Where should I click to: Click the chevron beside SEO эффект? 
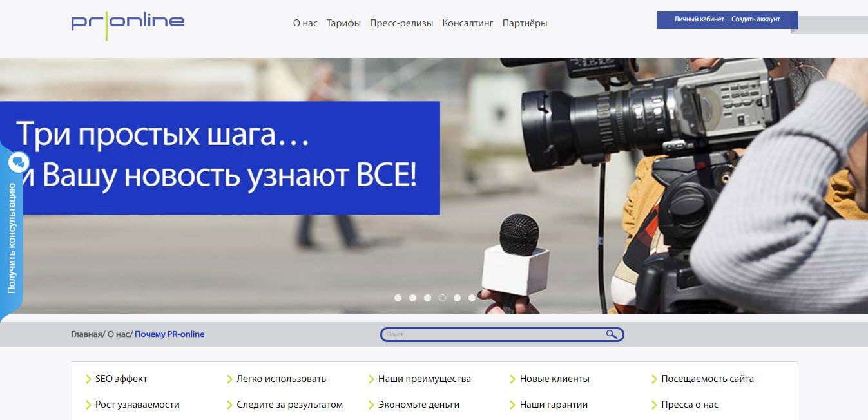[x=88, y=379]
